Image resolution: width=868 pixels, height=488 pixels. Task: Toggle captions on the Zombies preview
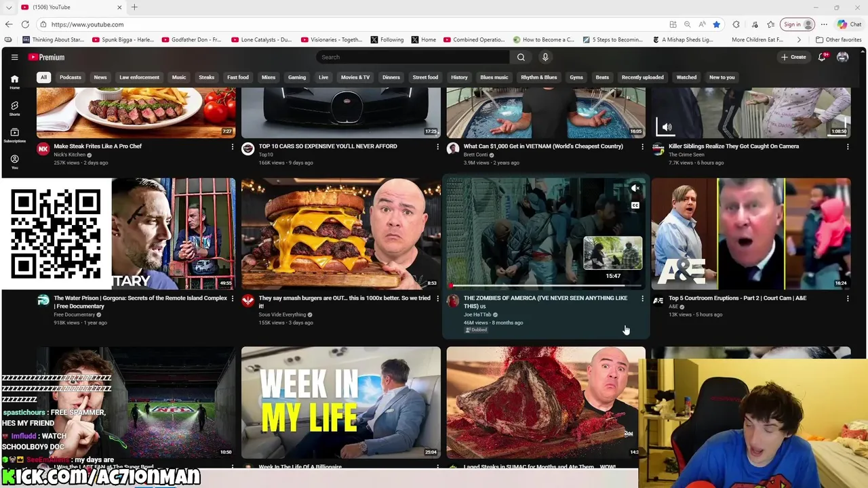point(635,205)
